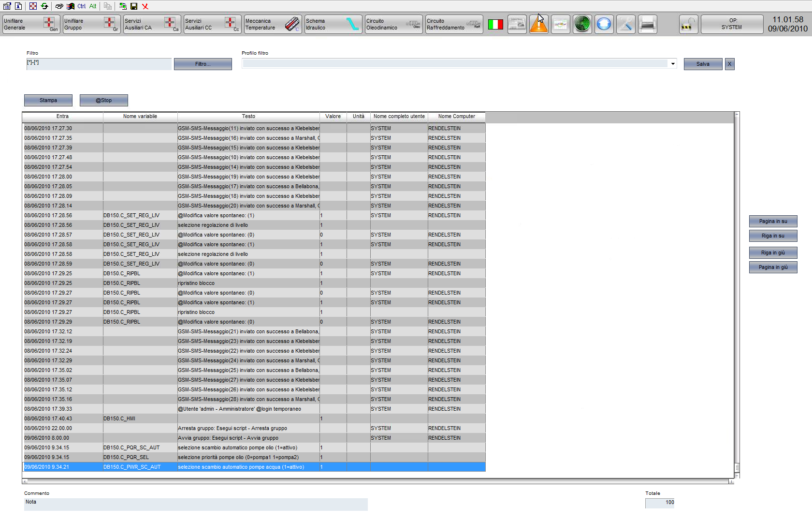812x520 pixels.
Task: Click the properties sheet icon in top toolbar
Action: [7, 6]
